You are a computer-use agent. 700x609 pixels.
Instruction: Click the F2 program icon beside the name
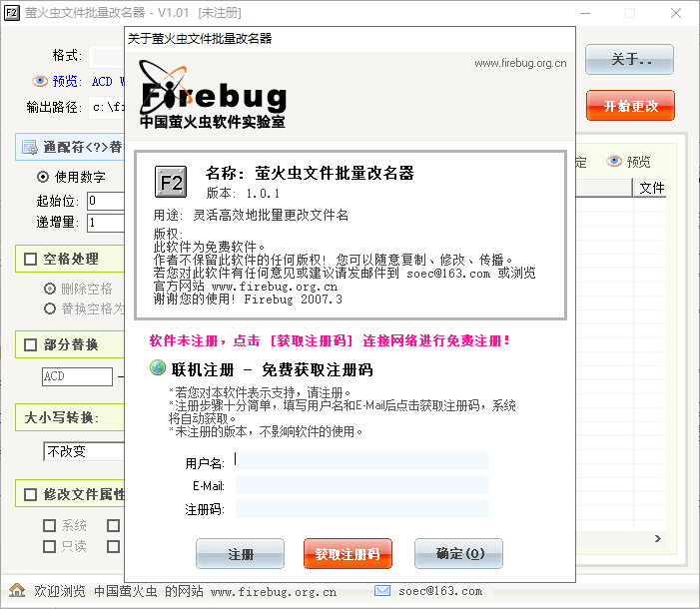click(171, 182)
